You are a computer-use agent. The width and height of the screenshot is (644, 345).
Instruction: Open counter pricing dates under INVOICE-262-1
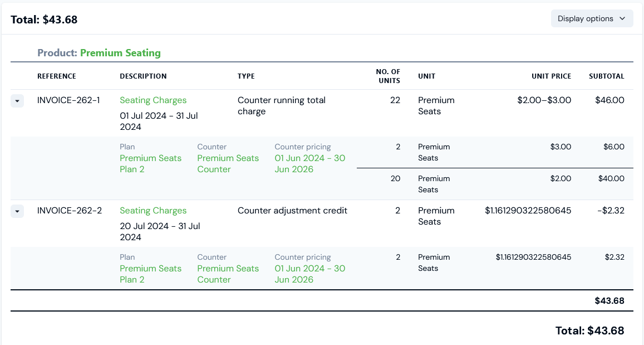point(309,163)
